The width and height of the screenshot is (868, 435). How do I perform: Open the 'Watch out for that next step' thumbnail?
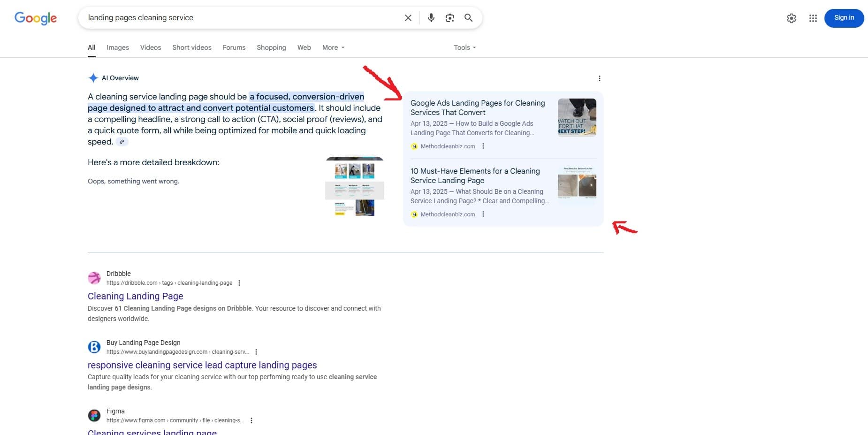click(x=577, y=117)
